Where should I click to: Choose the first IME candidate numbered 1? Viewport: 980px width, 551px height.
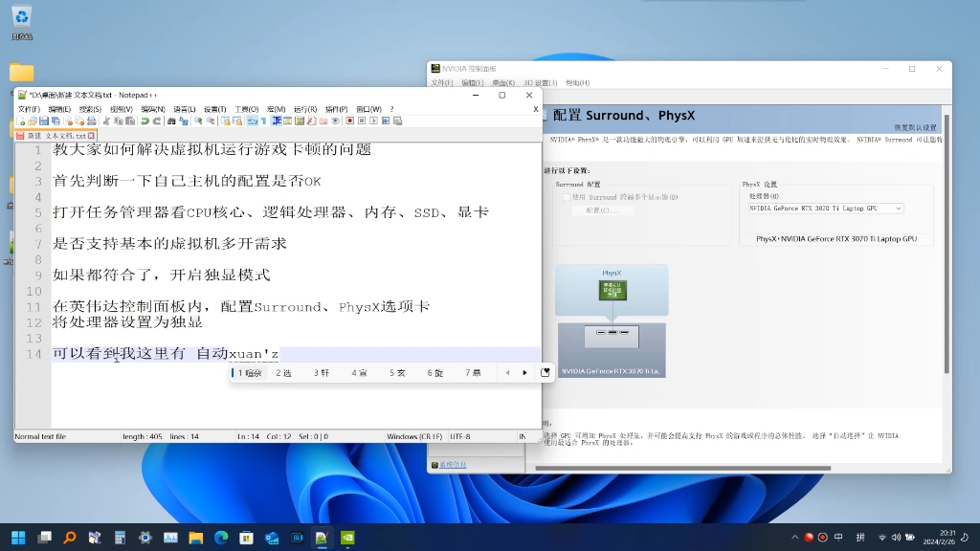[250, 373]
